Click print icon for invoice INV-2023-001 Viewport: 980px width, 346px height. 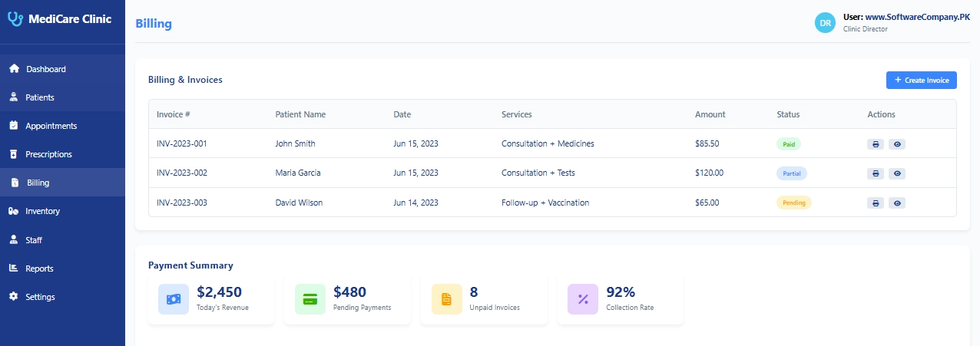pos(875,143)
